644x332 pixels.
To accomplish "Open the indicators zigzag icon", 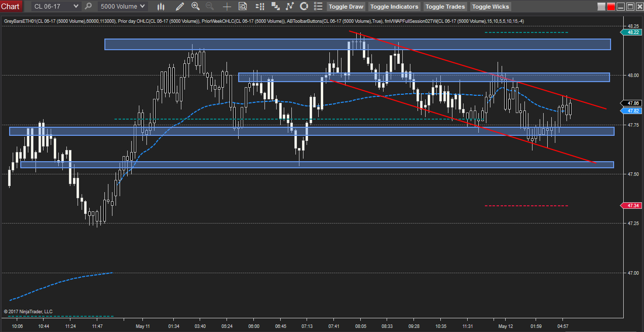I will [290, 7].
